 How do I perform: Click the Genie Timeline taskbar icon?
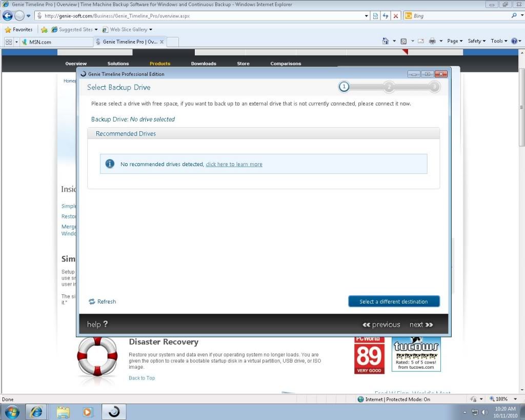[x=114, y=412]
